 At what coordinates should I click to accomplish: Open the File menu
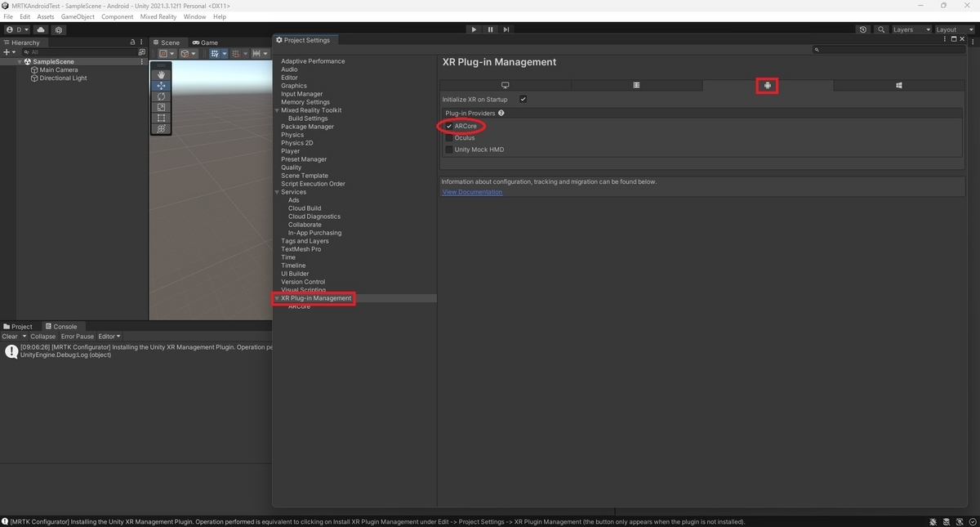coord(8,16)
